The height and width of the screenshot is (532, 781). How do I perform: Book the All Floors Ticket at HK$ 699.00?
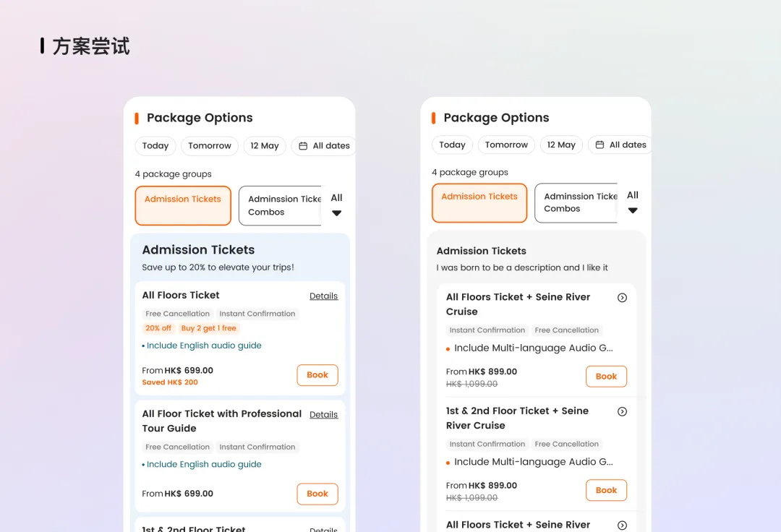pos(317,375)
